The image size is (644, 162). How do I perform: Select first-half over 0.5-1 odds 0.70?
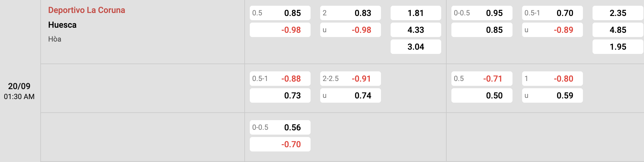553,13
